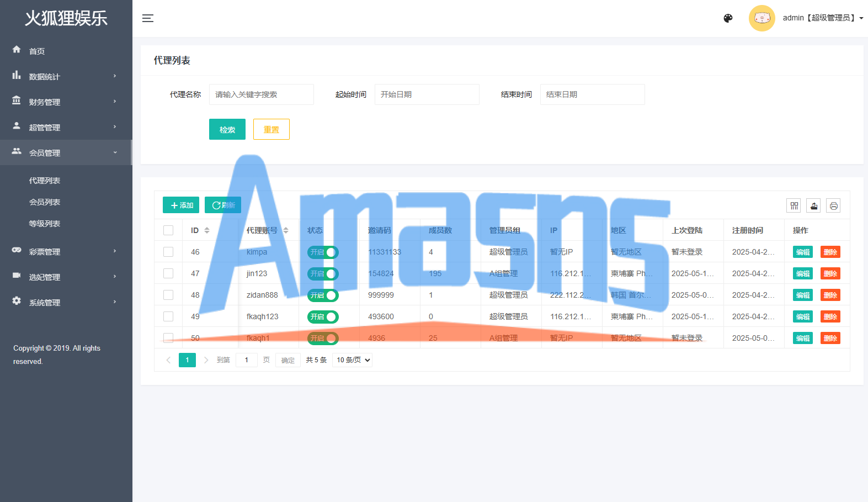Click the 重置 reset button

tap(271, 129)
